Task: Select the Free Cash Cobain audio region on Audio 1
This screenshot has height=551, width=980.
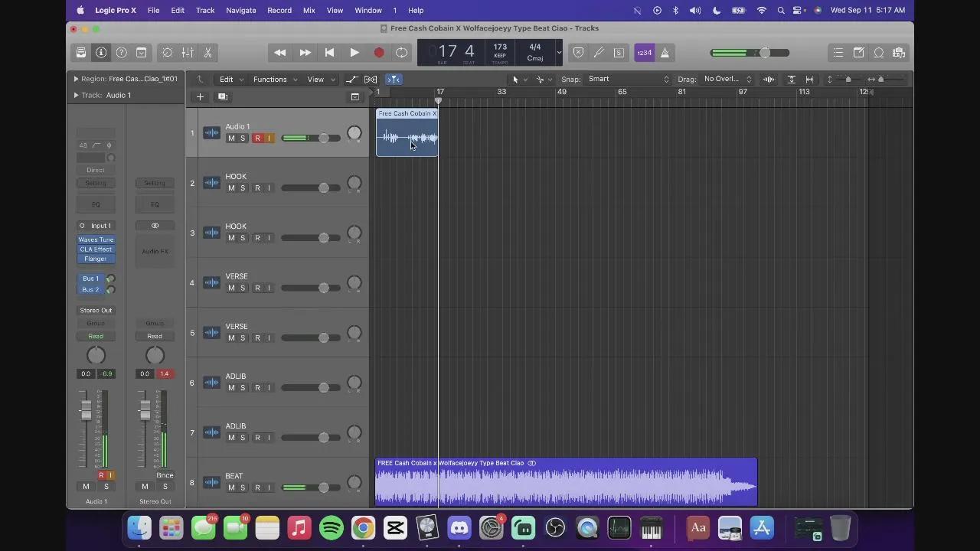Action: pyautogui.click(x=407, y=132)
